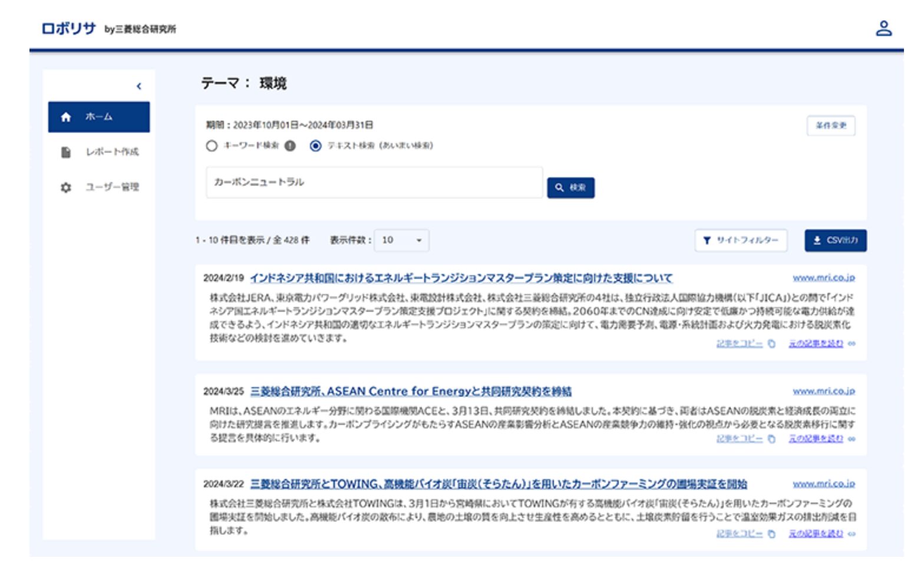Image resolution: width=924 pixels, height=561 pixels.
Task: Click www.mri.co.jp link on the 2024/3/22 article
Action: (x=824, y=483)
